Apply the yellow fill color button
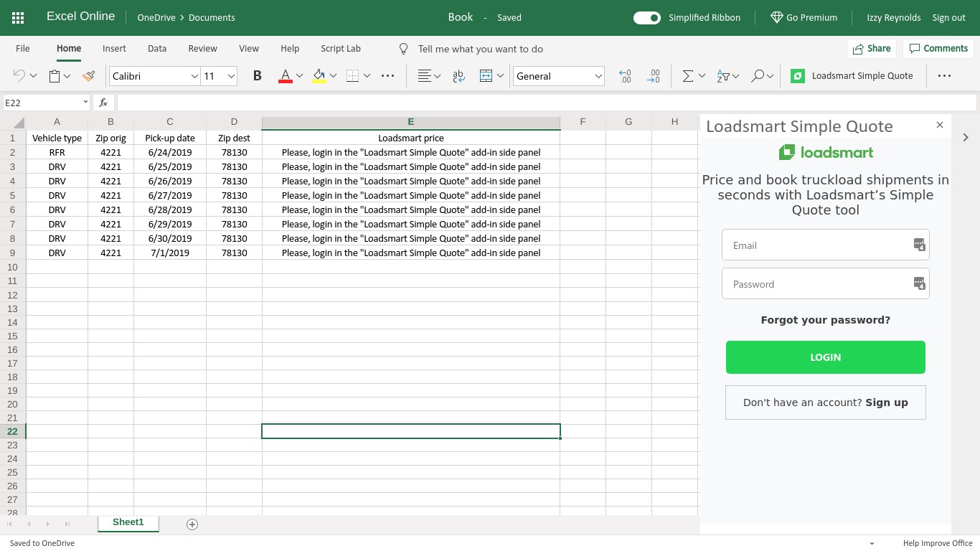The height and width of the screenshot is (551, 980). pyautogui.click(x=319, y=76)
